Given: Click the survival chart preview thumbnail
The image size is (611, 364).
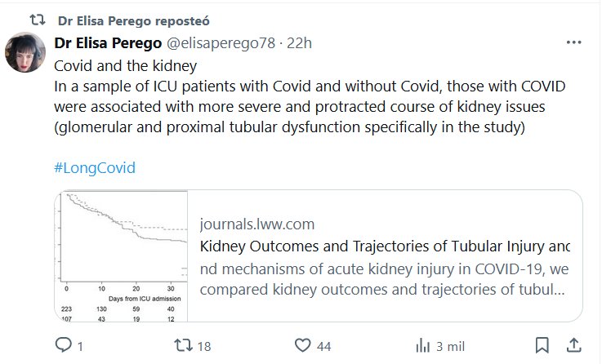Looking at the screenshot, I should pos(122,255).
